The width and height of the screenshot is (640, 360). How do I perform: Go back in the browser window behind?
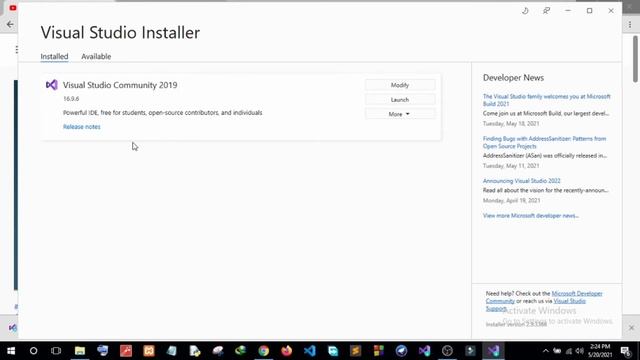click(10, 24)
